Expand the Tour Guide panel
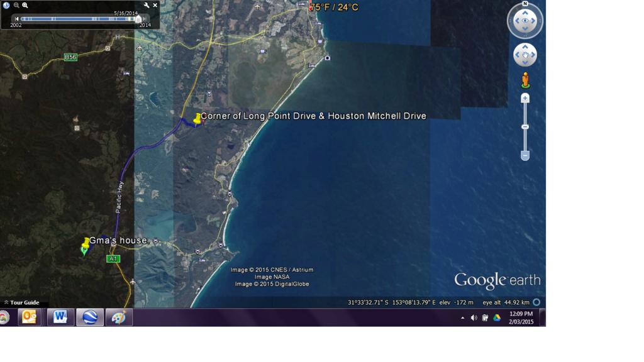644x362 pixels. (6, 303)
